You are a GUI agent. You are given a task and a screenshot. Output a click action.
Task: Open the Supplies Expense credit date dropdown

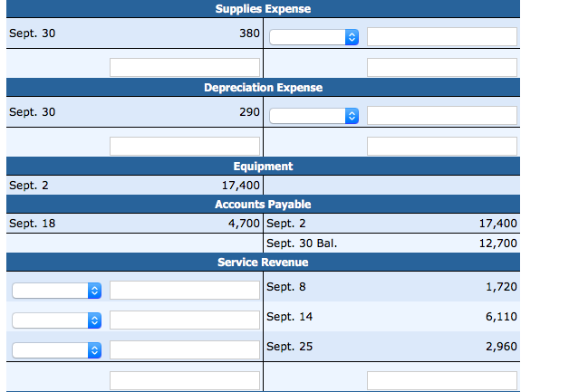point(314,37)
